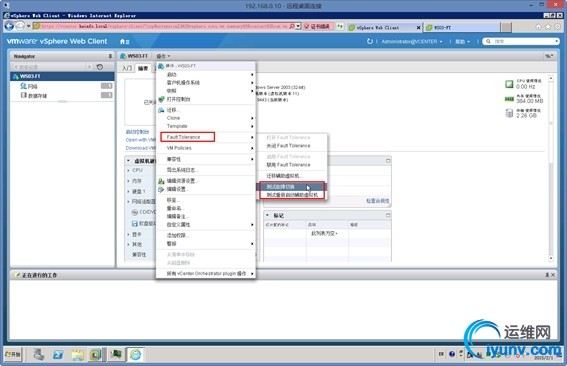The image size is (567, 366).
Task: Select 迁移辅助虚拟机... submenu entry
Action: [x=292, y=176]
